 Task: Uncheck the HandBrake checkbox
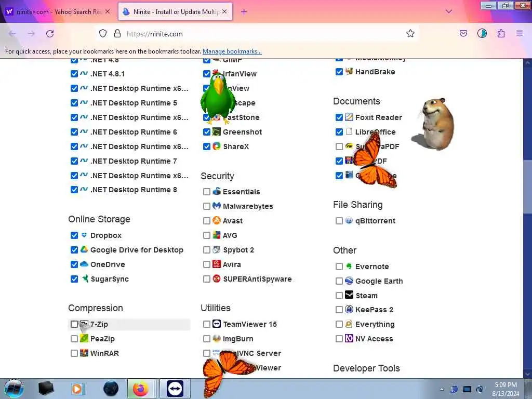pyautogui.click(x=339, y=72)
